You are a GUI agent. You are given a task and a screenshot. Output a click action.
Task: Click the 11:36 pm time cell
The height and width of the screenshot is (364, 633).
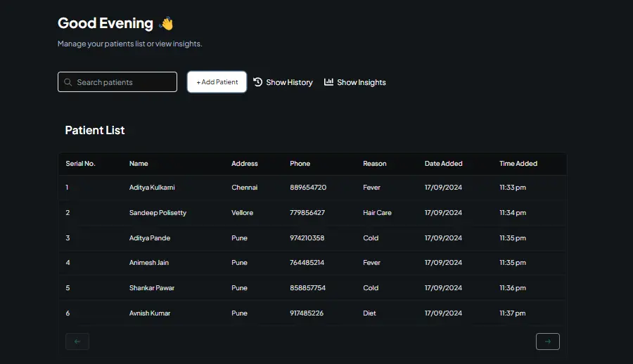point(513,287)
